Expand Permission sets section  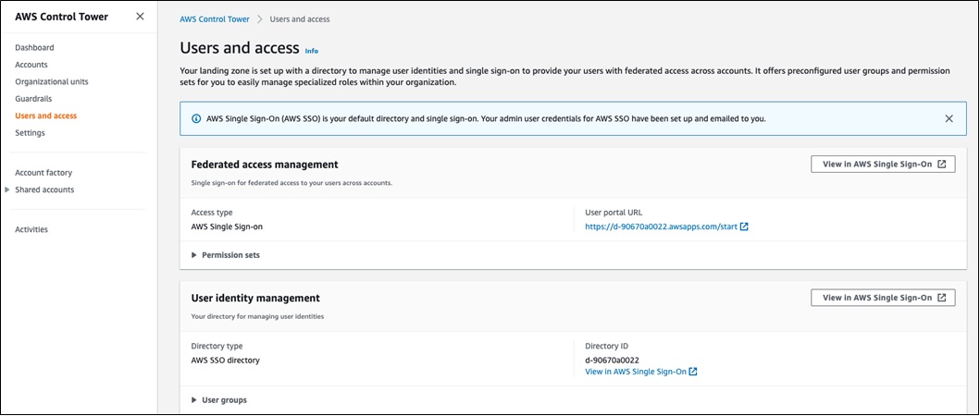pyautogui.click(x=226, y=255)
